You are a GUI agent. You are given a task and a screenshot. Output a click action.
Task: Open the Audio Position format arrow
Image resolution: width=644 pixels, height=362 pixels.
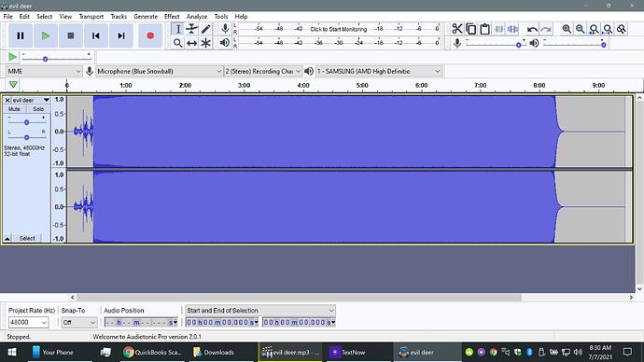point(175,323)
